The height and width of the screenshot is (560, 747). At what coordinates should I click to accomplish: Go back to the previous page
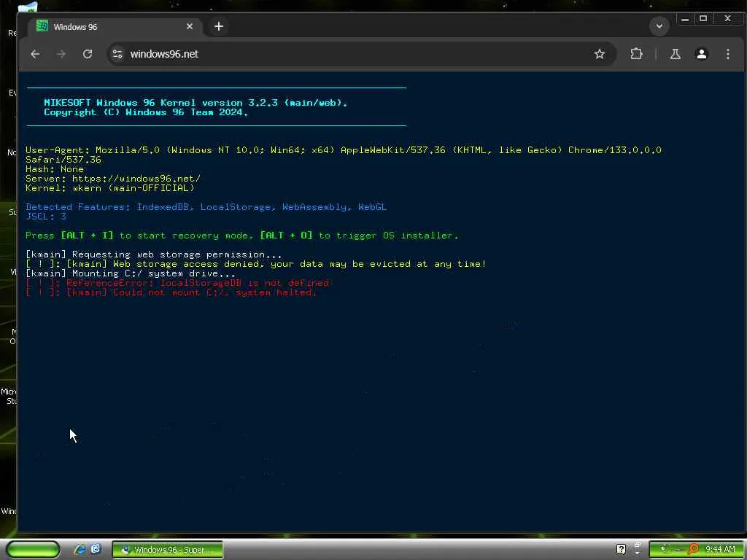[35, 54]
